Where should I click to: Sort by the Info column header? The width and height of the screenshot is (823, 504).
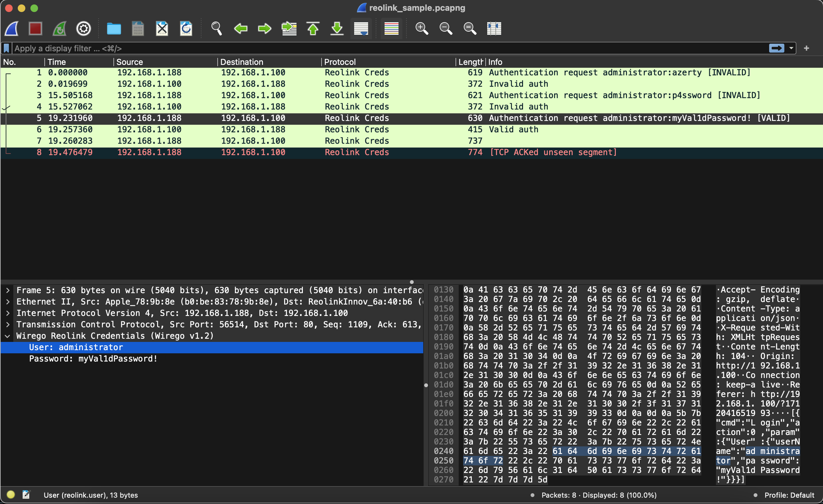tap(654, 62)
